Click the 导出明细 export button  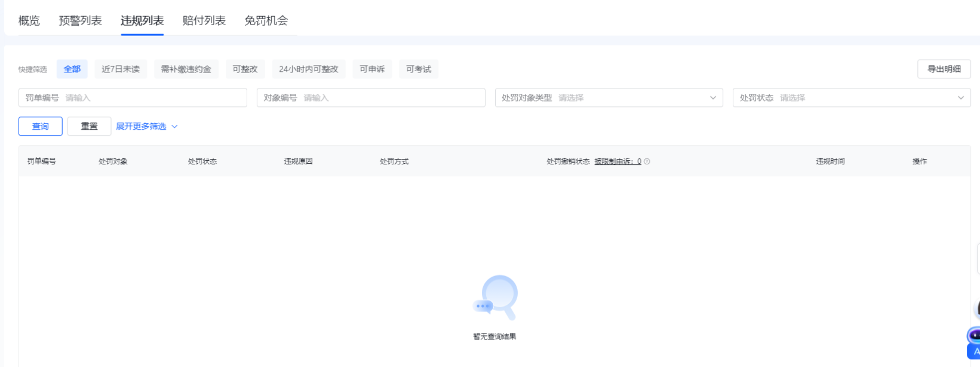(944, 69)
